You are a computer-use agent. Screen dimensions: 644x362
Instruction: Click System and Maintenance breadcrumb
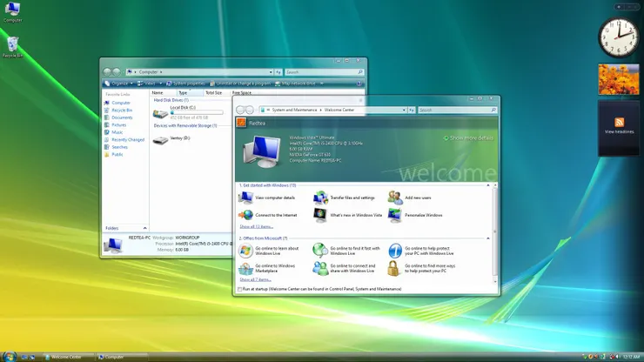click(x=294, y=111)
